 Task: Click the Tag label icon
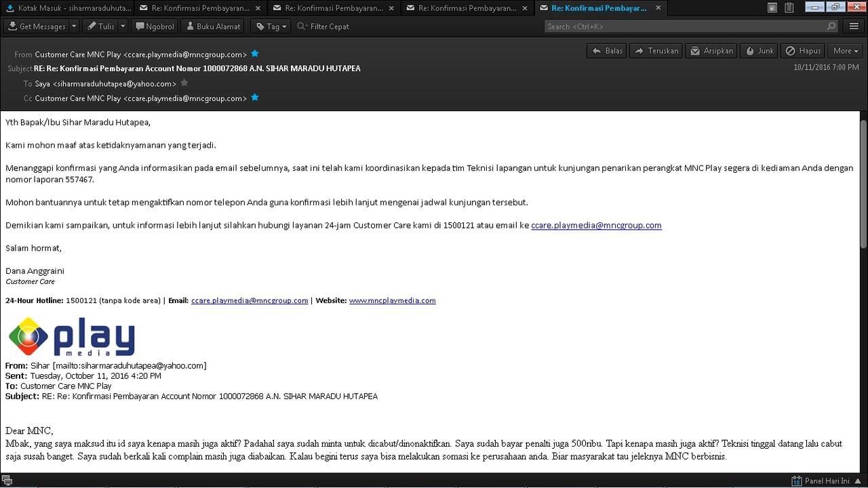click(x=260, y=26)
